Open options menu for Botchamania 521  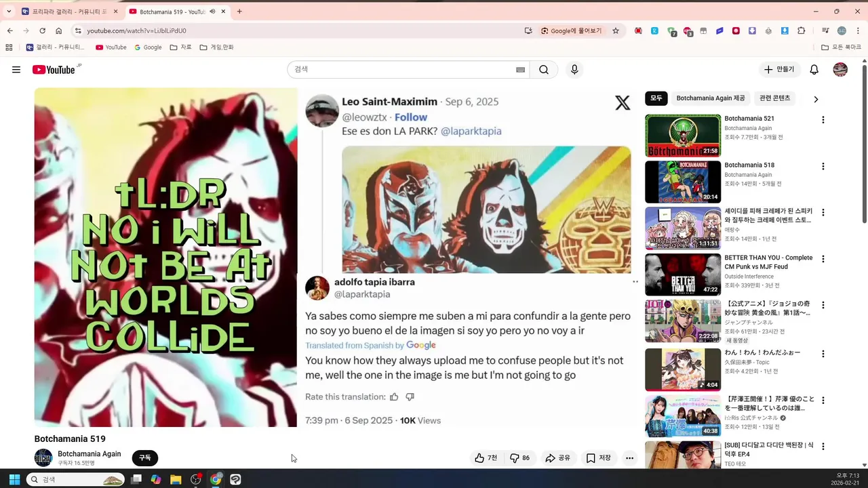pyautogui.click(x=823, y=120)
